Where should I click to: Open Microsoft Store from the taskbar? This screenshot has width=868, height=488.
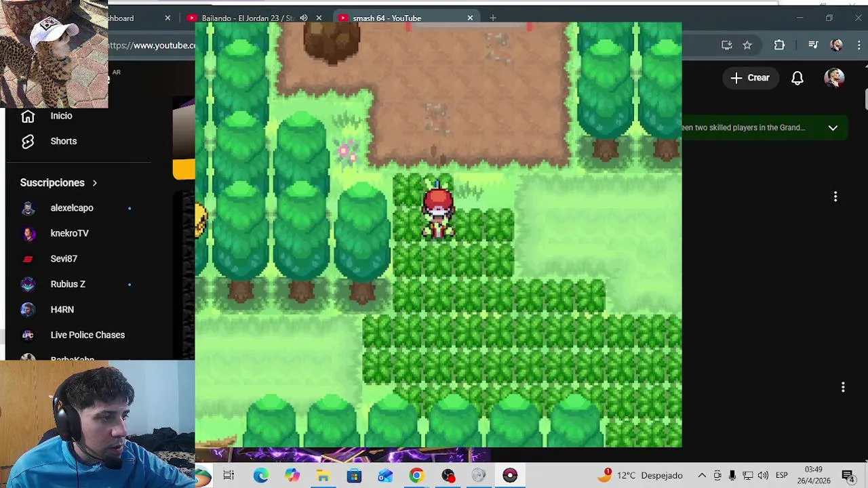click(x=355, y=476)
